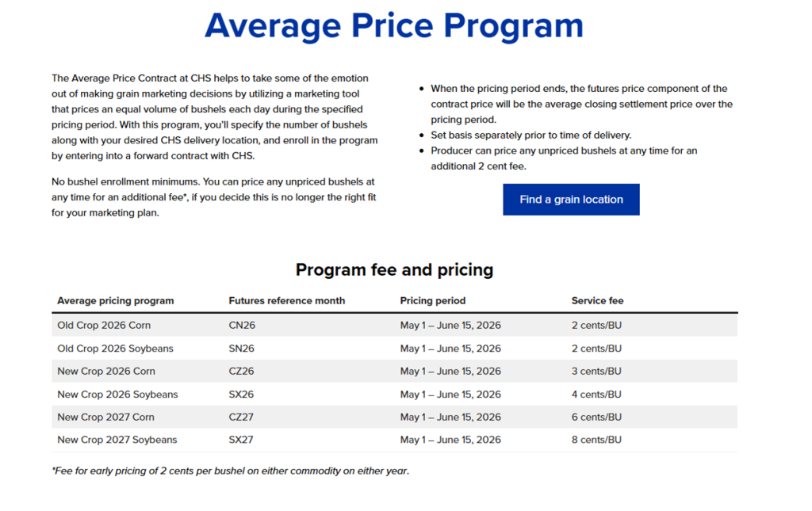812x511 pixels.
Task: Click the Find a grain location button
Action: click(571, 200)
